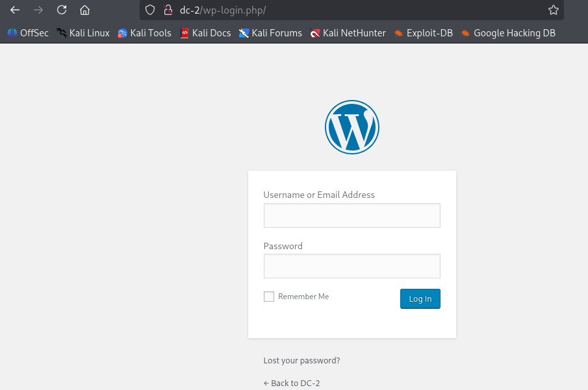The image size is (588, 390).
Task: Click the Log In button
Action: 420,299
